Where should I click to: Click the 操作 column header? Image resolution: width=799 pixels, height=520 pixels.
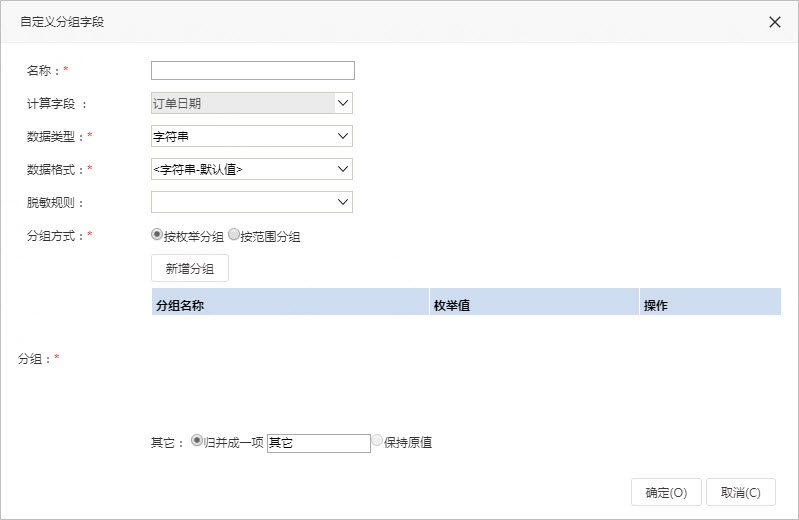point(710,302)
